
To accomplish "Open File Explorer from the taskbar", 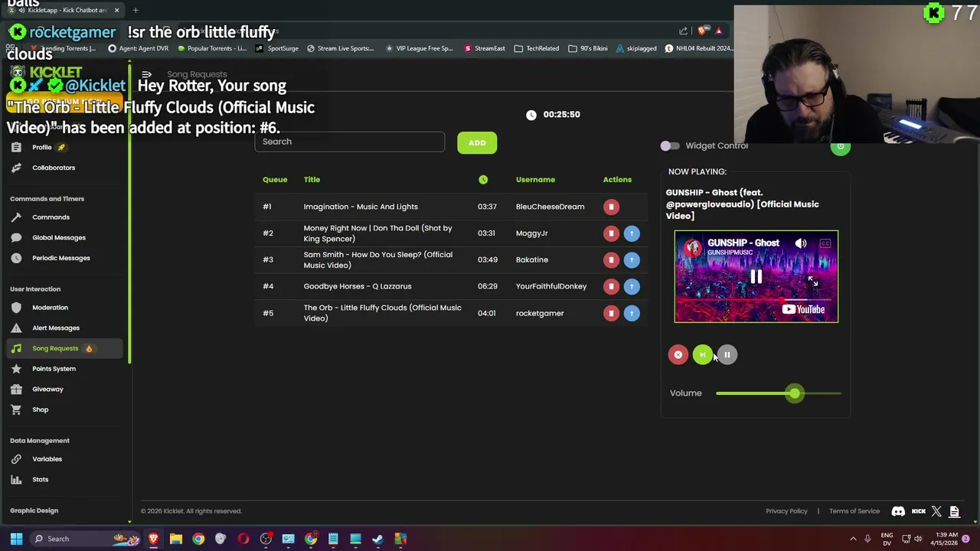I will pyautogui.click(x=176, y=539).
